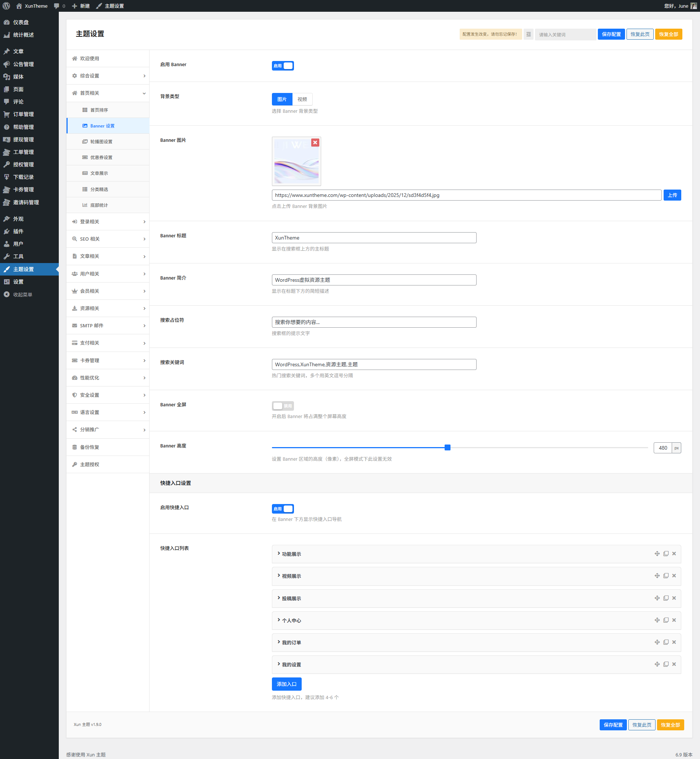Viewport: 700px width, 759px height.
Task: Delete the 我的设置 quick entry
Action: [674, 664]
